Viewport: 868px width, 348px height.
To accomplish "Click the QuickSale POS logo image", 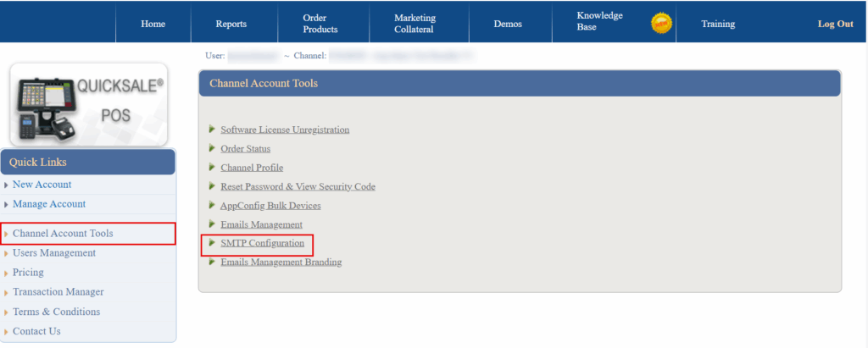I will point(88,103).
